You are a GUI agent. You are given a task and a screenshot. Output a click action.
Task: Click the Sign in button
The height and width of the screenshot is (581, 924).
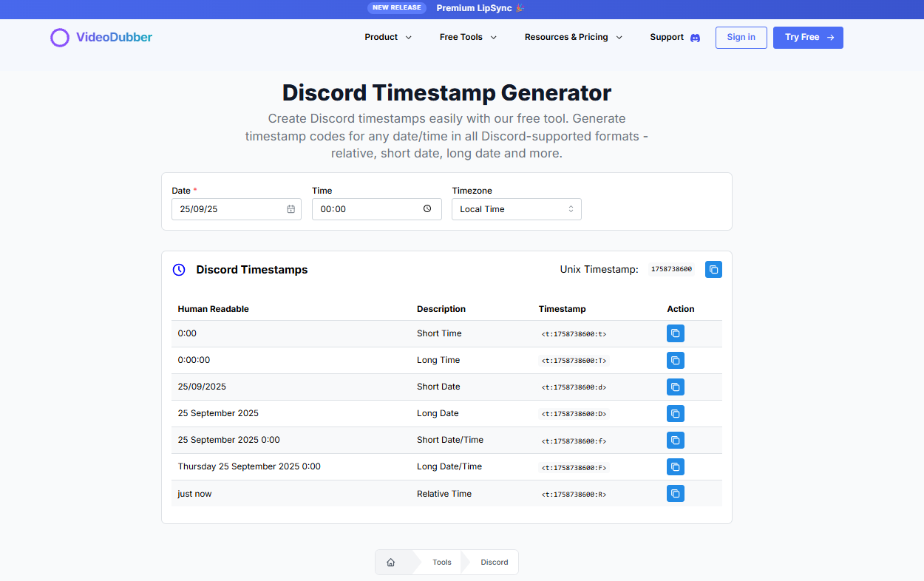(741, 37)
